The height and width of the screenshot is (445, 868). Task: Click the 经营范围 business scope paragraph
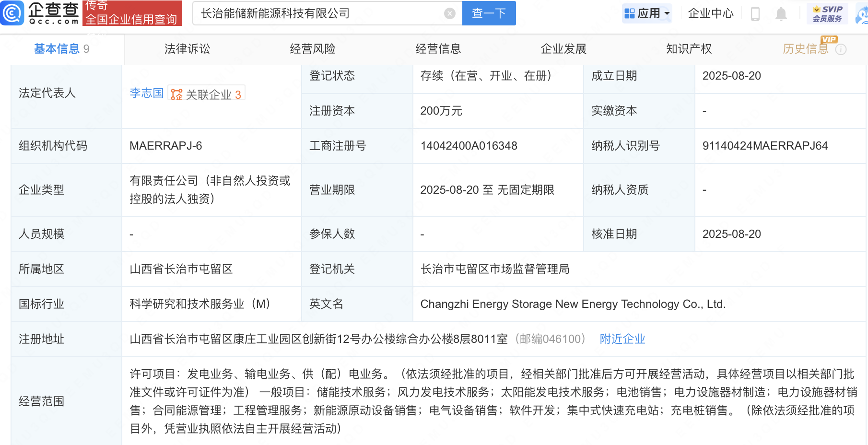click(x=493, y=401)
